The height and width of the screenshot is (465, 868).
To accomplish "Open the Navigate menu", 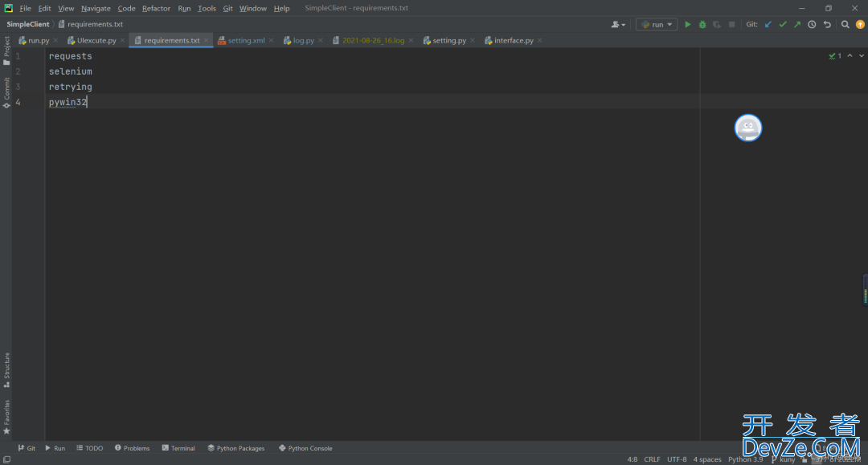I will point(96,8).
